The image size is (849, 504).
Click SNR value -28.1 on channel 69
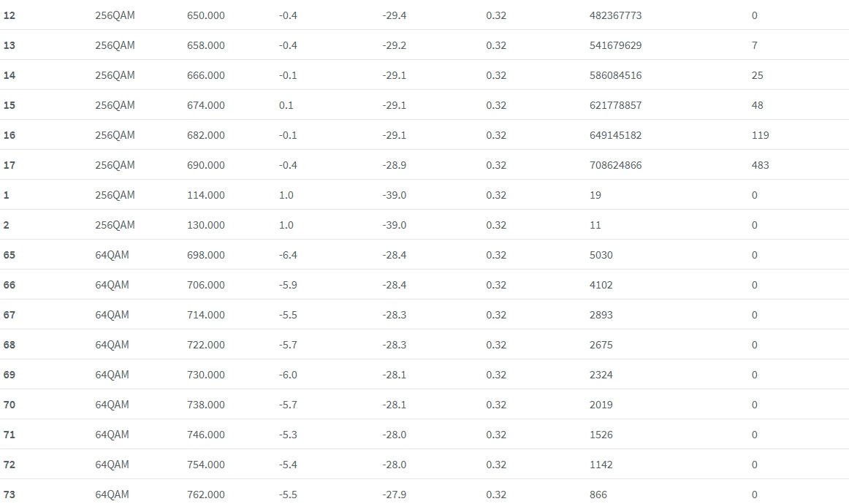coord(394,375)
